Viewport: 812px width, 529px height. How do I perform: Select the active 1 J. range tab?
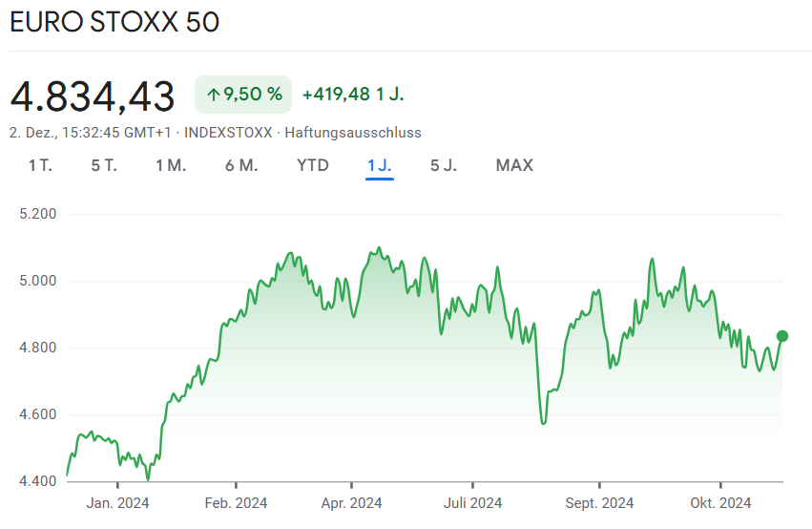click(x=380, y=166)
